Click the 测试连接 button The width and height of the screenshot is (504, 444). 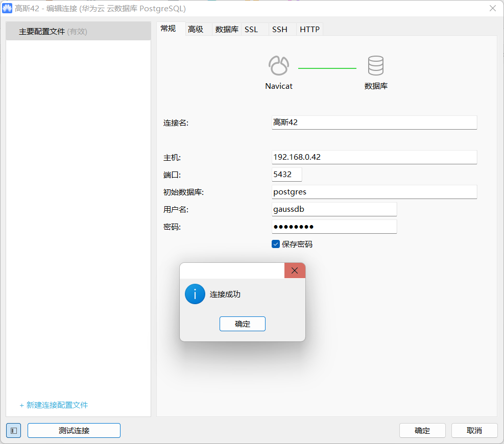(x=74, y=431)
